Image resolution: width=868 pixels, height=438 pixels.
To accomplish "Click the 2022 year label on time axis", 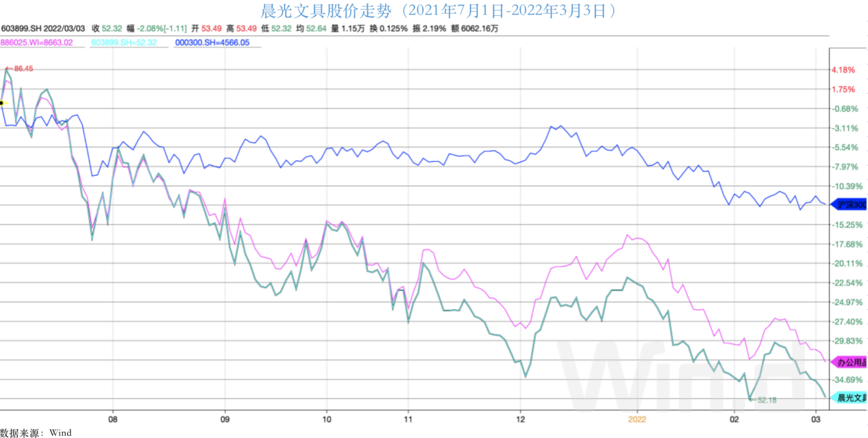I will coord(637,417).
